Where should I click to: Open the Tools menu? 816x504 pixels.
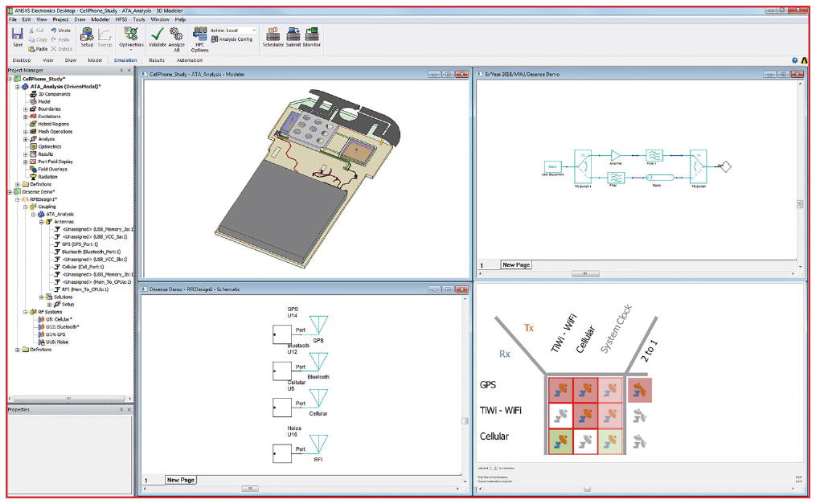click(x=139, y=19)
